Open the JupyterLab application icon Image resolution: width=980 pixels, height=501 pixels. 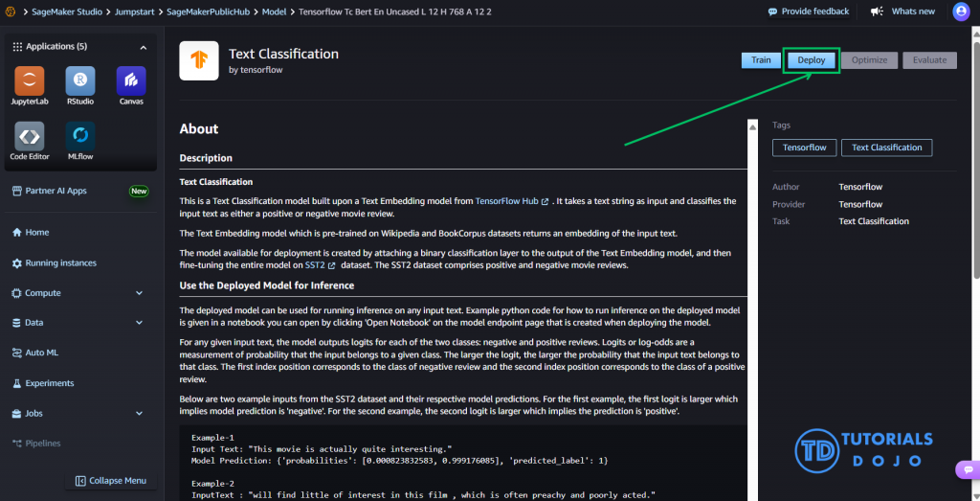tap(30, 80)
